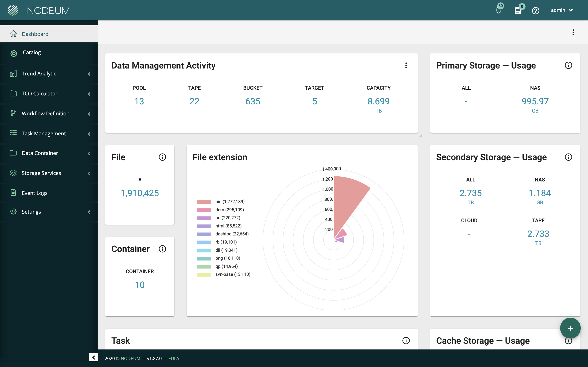Open the admin user dropdown
588x367 pixels.
(562, 10)
